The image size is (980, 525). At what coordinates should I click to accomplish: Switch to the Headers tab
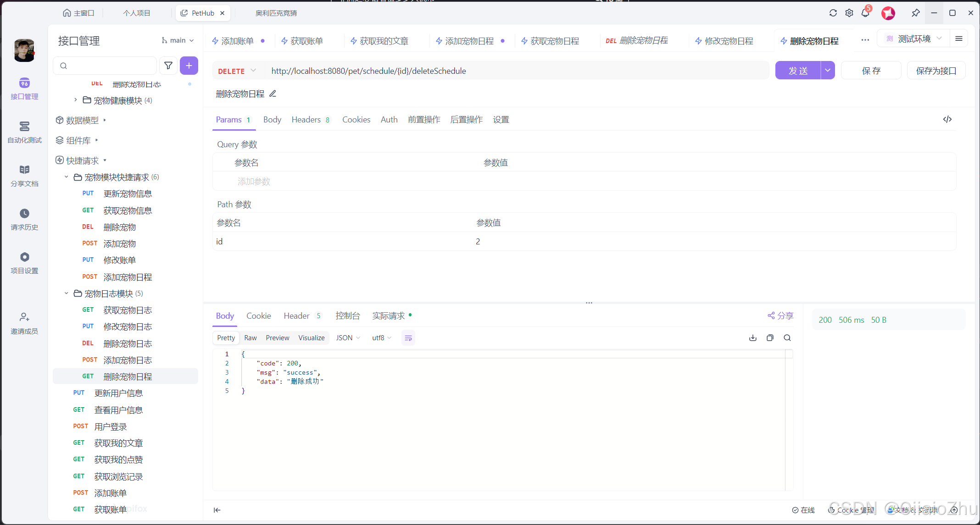tap(306, 119)
